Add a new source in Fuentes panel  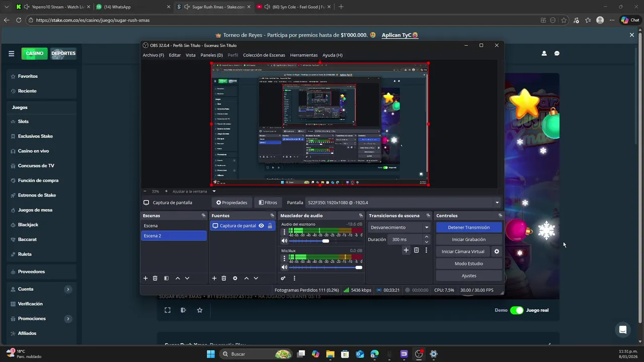(x=214, y=278)
